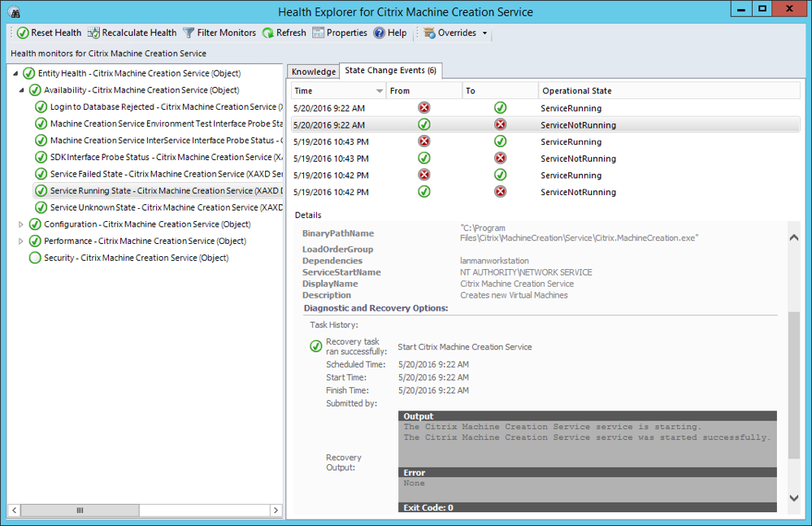Click the Recalculate Health icon

click(93, 33)
